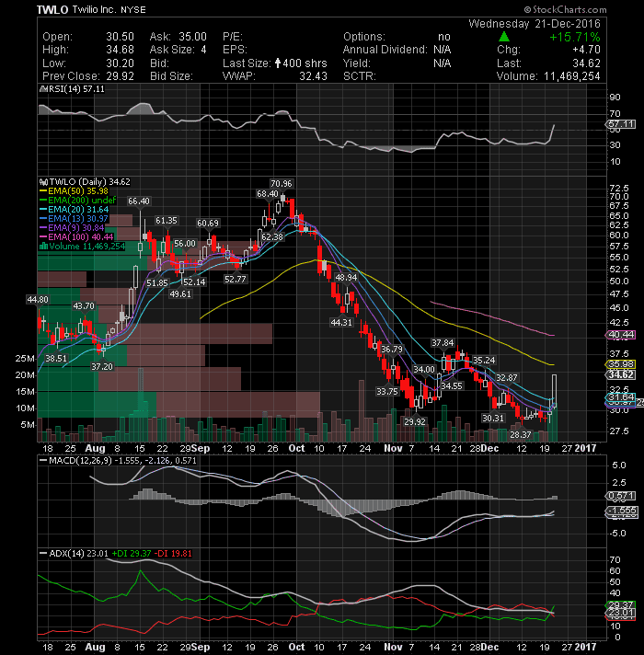The image size is (644, 655).
Task: Click the 66.40 price label on chart
Action: 139,201
